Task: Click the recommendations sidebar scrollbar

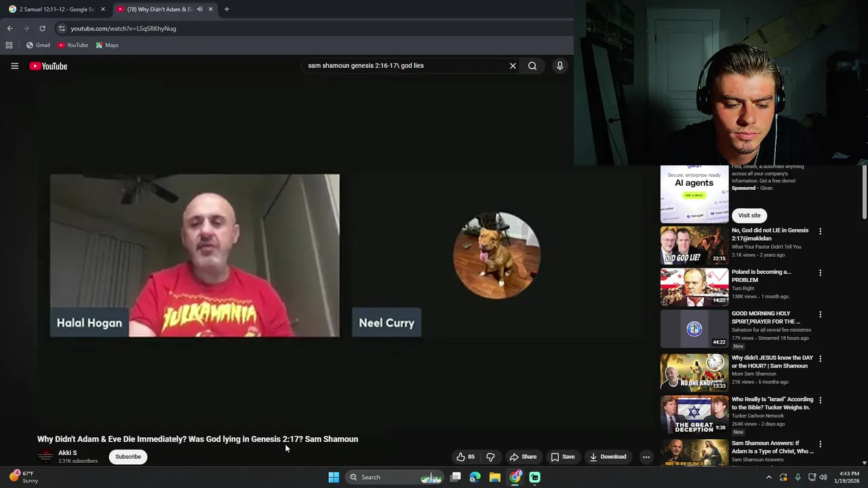Action: click(x=864, y=192)
